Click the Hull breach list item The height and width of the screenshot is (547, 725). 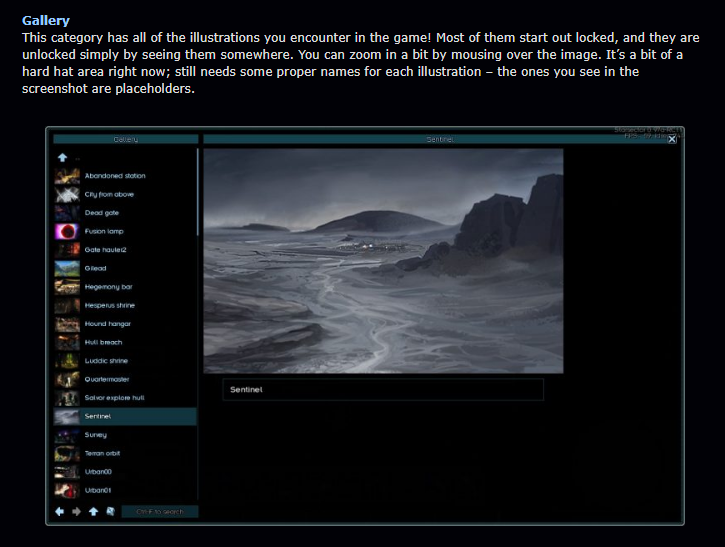[x=103, y=342]
